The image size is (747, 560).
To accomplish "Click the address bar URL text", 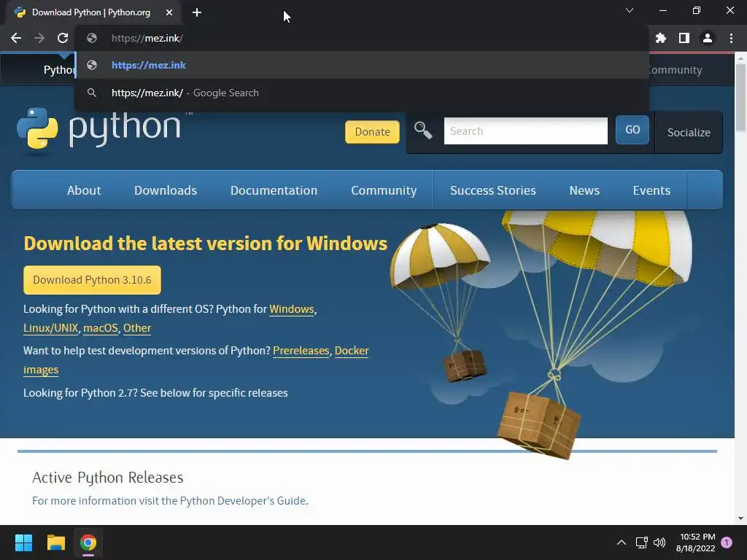I will click(147, 38).
